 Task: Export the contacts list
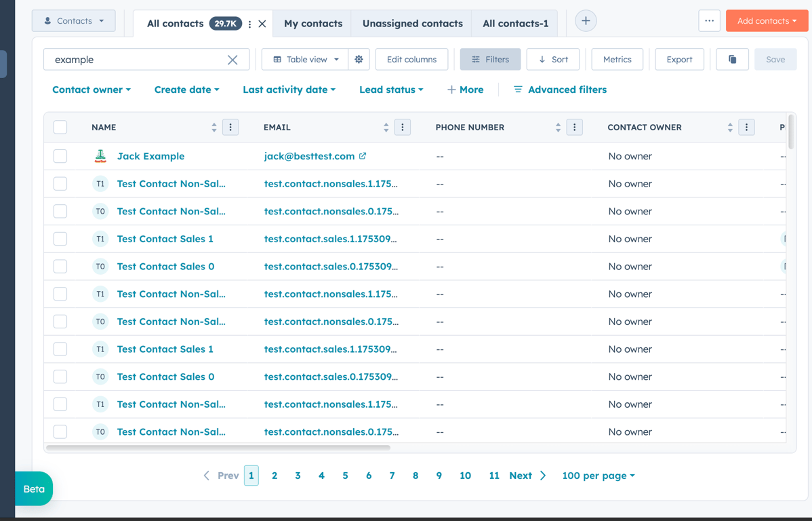tap(679, 60)
